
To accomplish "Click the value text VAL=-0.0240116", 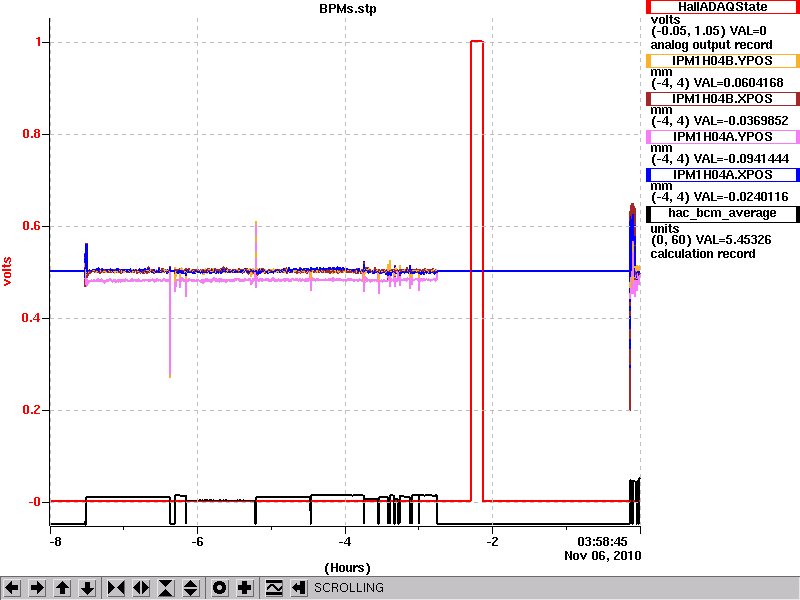I will pos(741,197).
